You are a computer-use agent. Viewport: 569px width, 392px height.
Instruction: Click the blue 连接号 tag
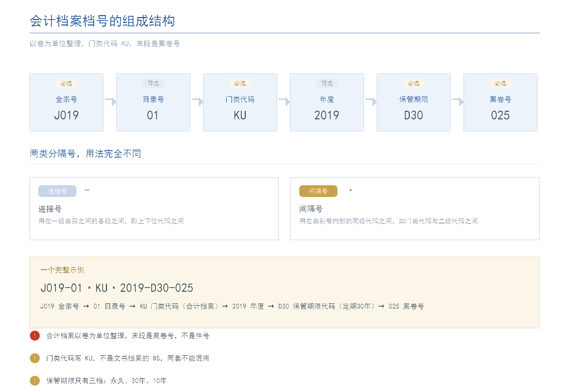tap(57, 191)
